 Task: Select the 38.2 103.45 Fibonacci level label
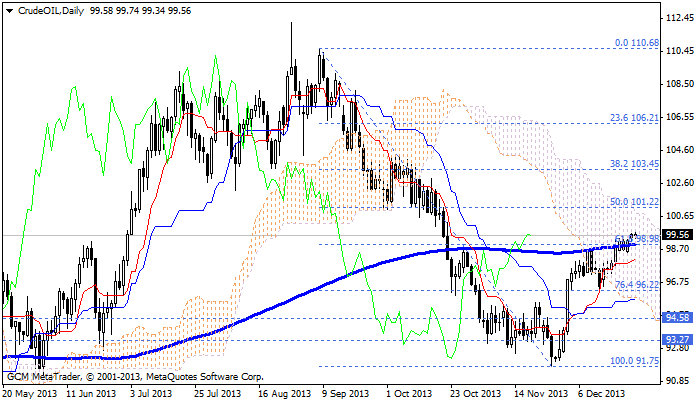[634, 161]
